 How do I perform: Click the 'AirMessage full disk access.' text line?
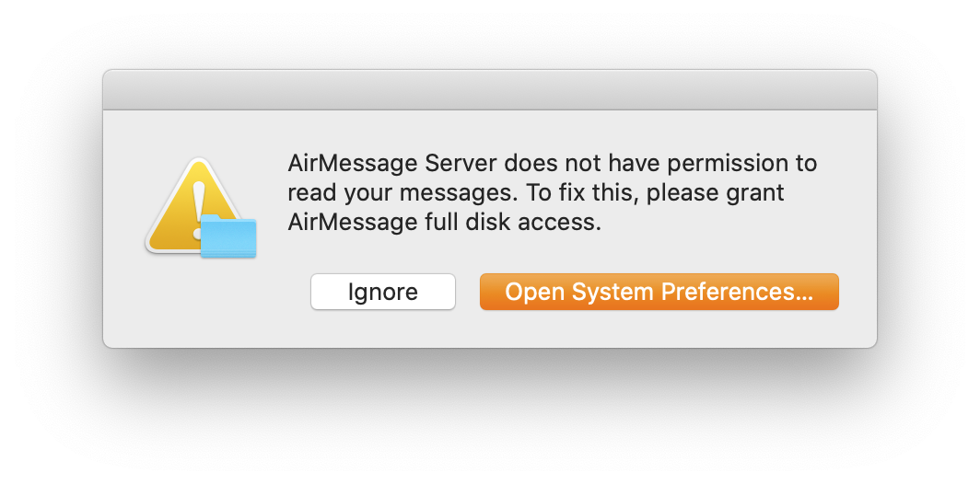pos(444,223)
